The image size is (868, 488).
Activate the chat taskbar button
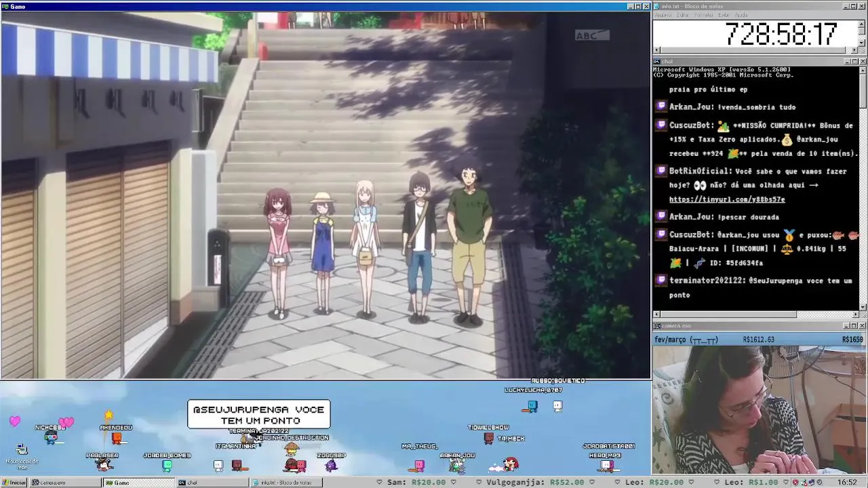[x=212, y=483]
